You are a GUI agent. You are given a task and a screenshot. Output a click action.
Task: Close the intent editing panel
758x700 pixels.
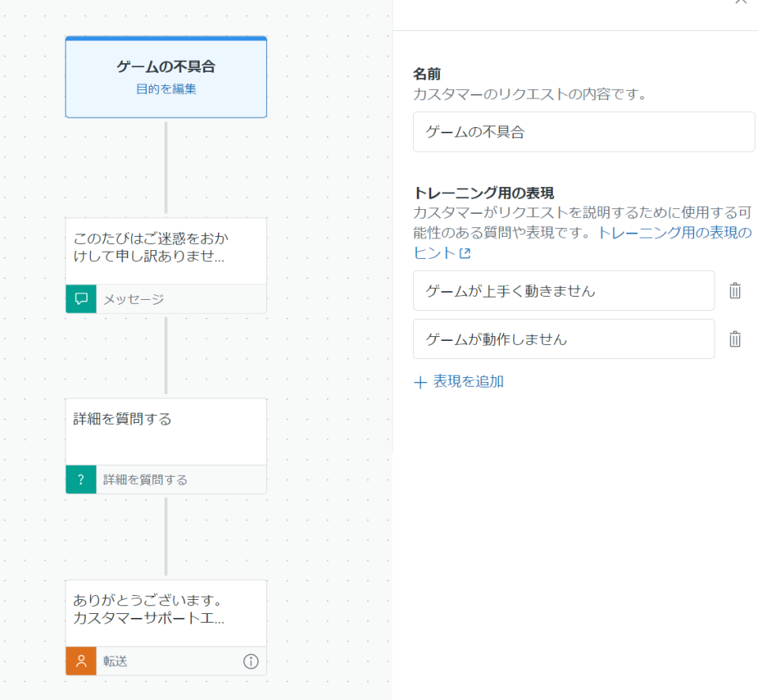(x=741, y=4)
